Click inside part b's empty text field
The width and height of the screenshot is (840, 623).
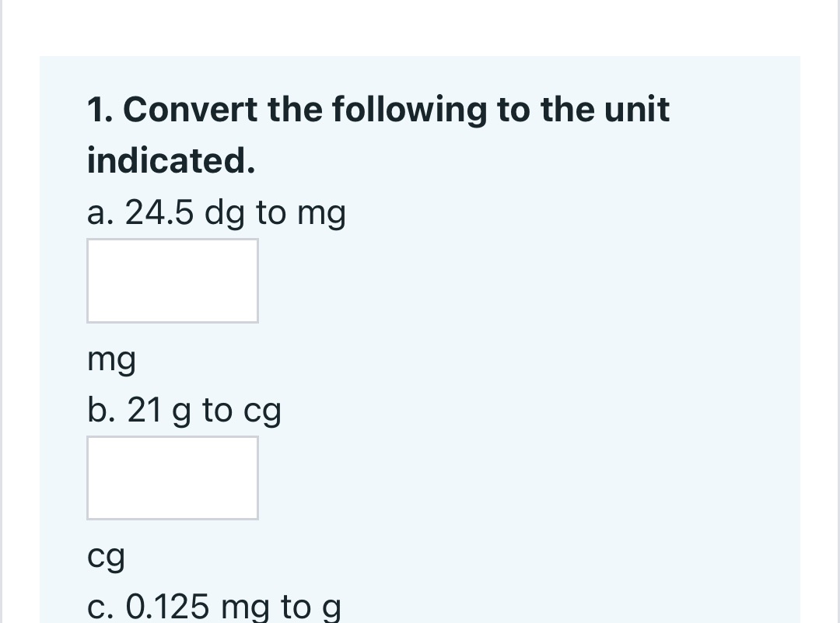coord(173,478)
